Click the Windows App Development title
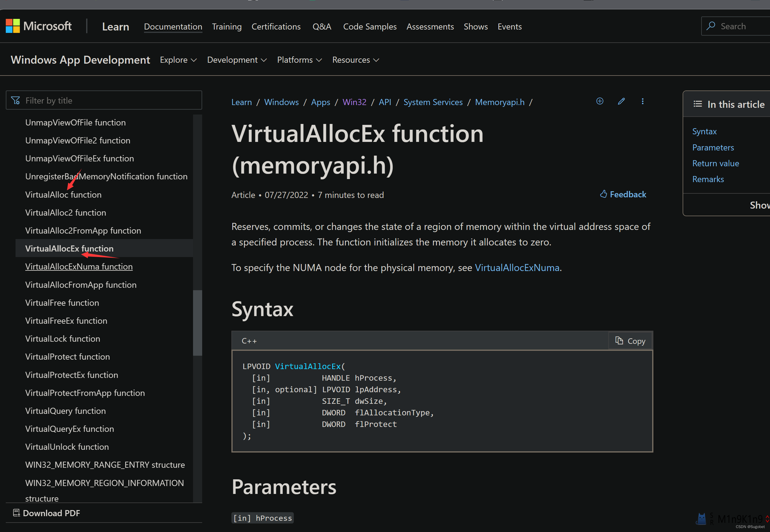The width and height of the screenshot is (770, 532). (x=80, y=60)
